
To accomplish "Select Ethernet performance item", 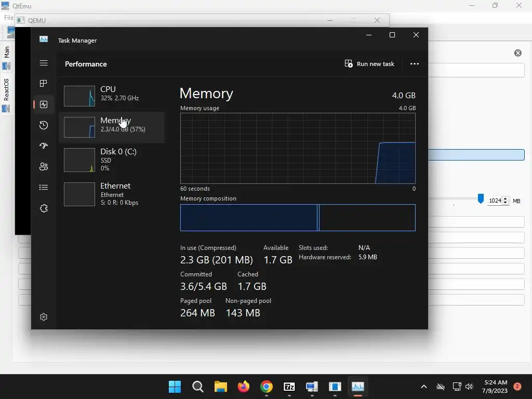I will 112,194.
